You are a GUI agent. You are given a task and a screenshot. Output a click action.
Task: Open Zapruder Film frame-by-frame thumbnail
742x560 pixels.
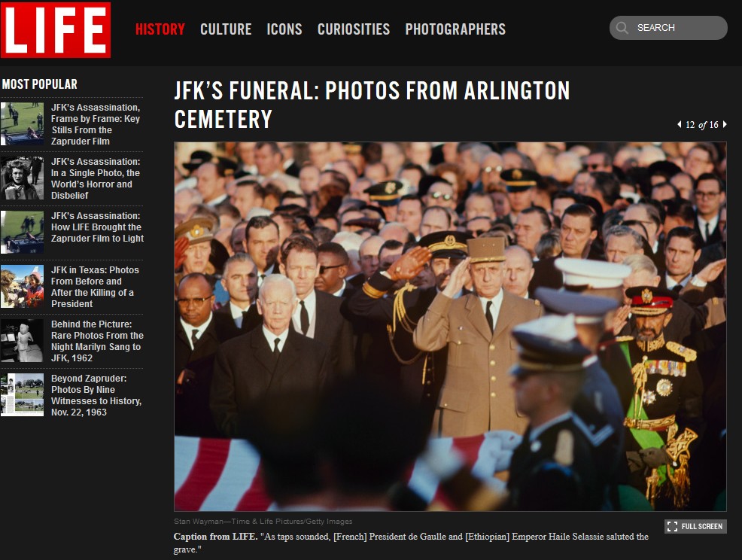coord(23,124)
